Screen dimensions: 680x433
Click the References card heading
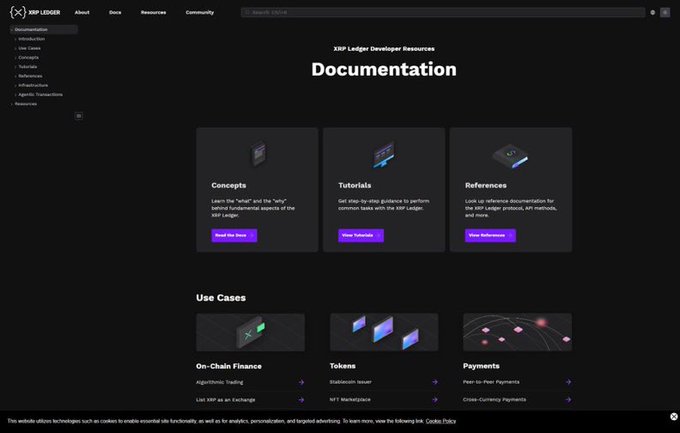486,185
